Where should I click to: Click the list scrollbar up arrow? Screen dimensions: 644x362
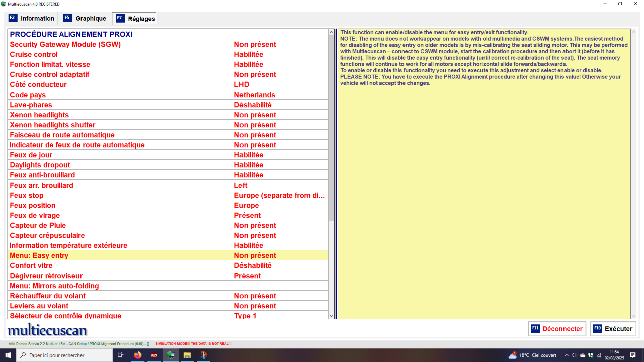[x=331, y=32]
